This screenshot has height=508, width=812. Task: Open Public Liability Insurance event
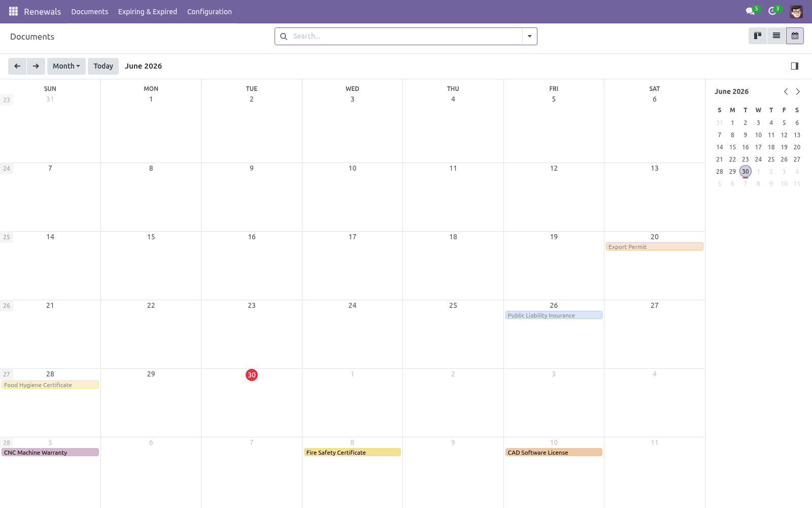point(554,315)
